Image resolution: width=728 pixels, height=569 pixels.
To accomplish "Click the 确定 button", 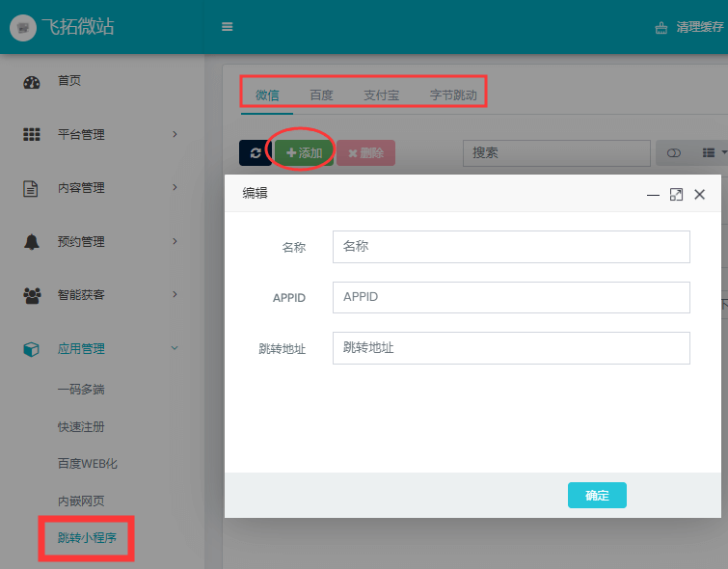I will [597, 495].
